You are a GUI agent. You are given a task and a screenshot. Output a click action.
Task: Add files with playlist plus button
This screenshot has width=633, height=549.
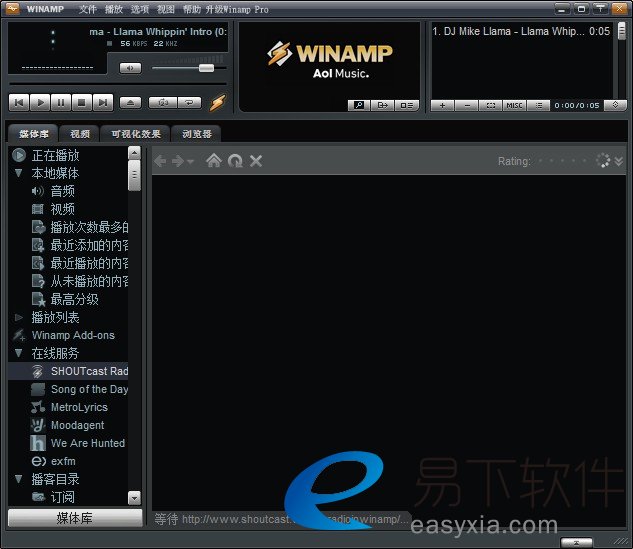pos(442,105)
